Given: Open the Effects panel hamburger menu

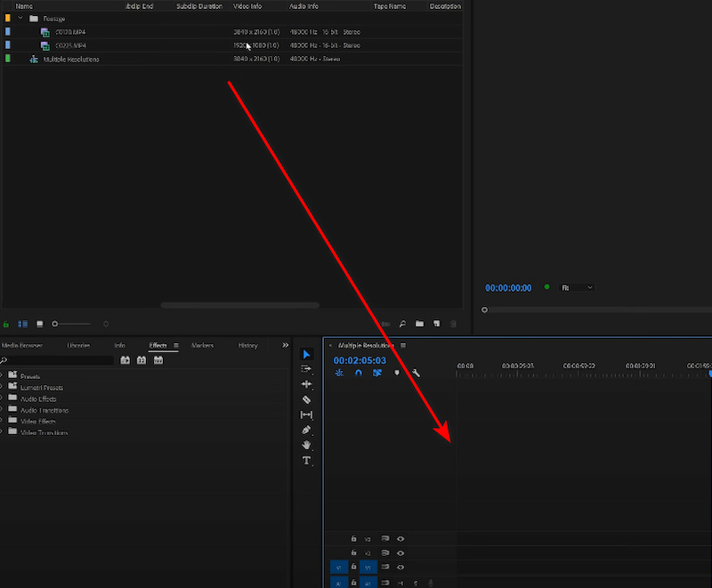Looking at the screenshot, I should click(176, 346).
